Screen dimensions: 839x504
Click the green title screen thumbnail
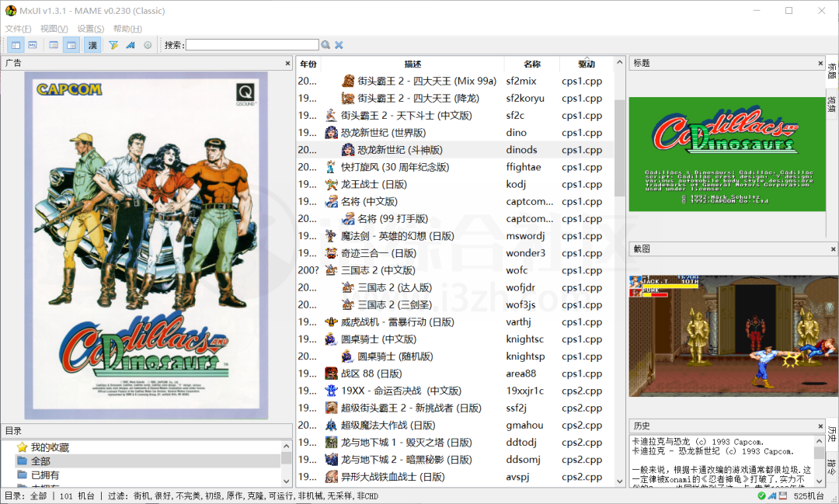(727, 154)
